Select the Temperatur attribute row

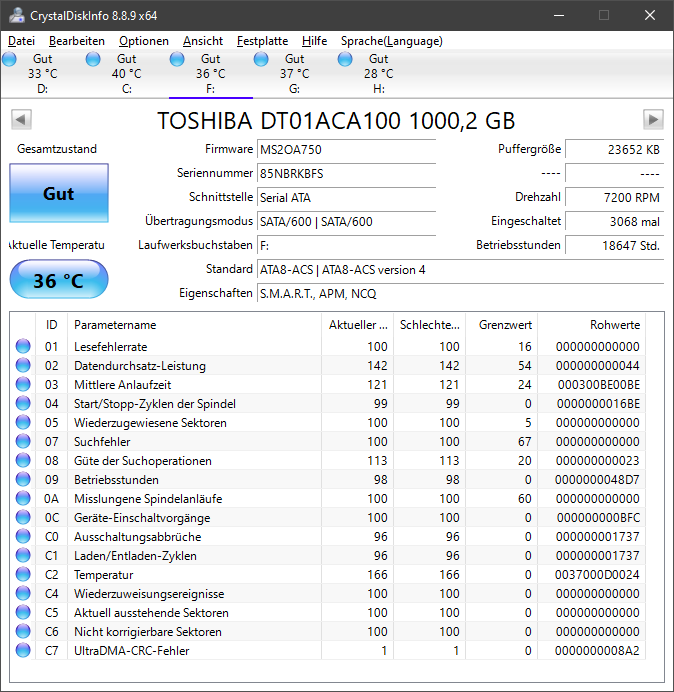point(328,575)
